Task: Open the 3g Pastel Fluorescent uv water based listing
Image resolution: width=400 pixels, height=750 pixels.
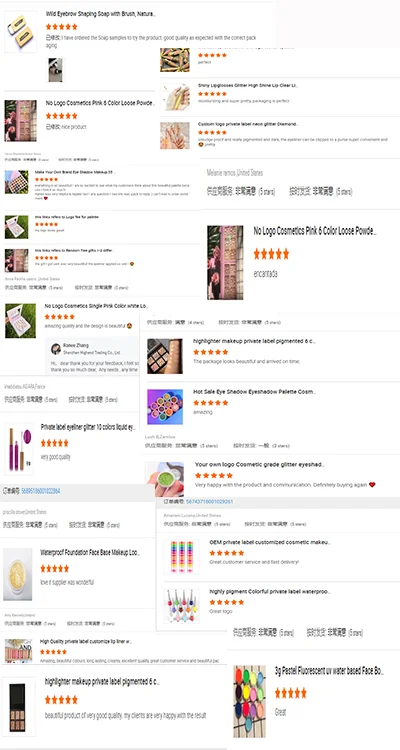Action: pos(329,670)
